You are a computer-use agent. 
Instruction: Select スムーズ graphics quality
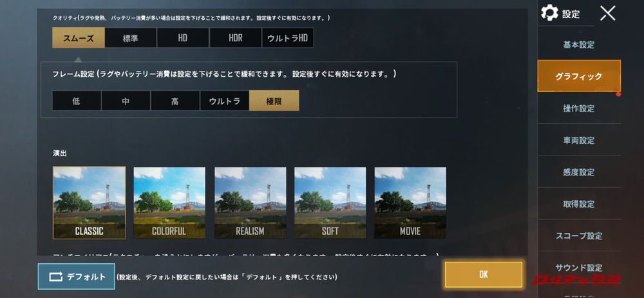tap(79, 38)
